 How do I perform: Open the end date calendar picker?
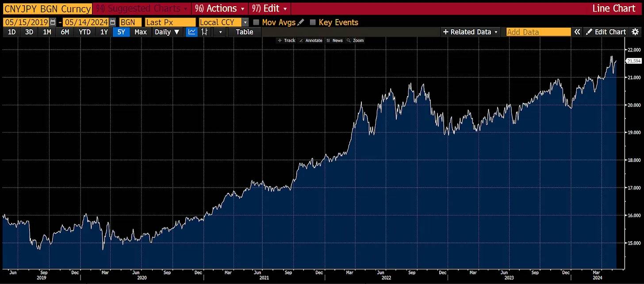click(x=113, y=22)
